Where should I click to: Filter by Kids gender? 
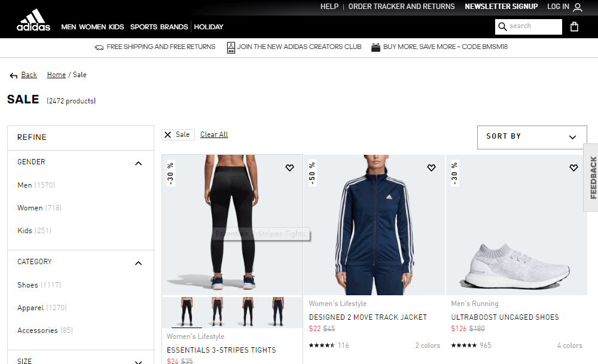pos(34,231)
